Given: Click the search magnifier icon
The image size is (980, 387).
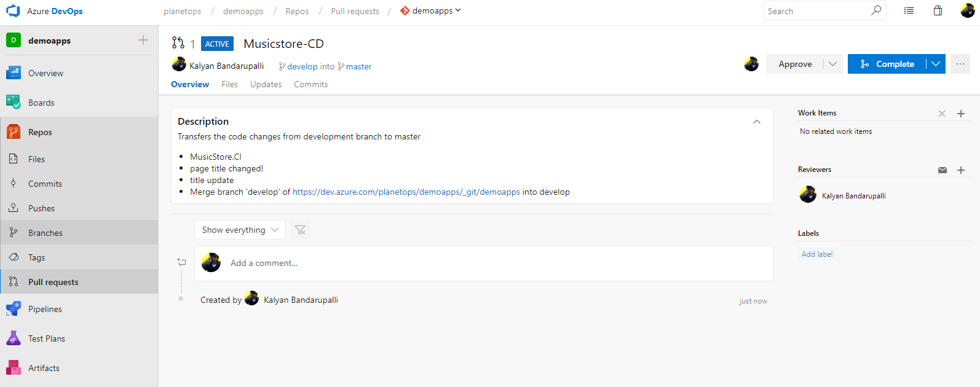Looking at the screenshot, I should pyautogui.click(x=876, y=10).
